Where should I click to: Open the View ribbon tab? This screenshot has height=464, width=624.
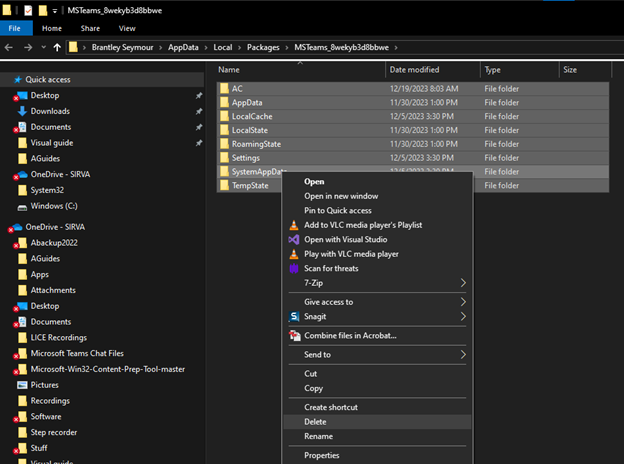[x=127, y=28]
